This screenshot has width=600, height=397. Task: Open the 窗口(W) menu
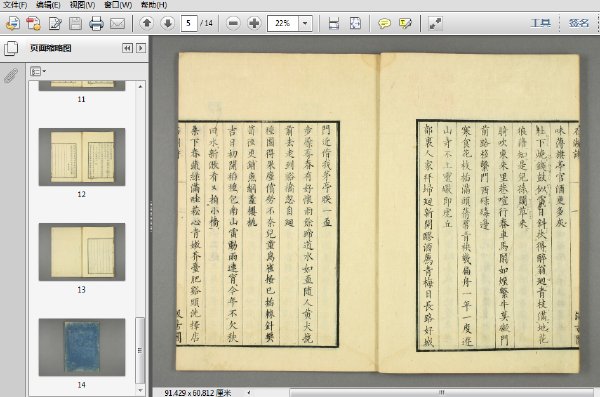tap(118, 5)
